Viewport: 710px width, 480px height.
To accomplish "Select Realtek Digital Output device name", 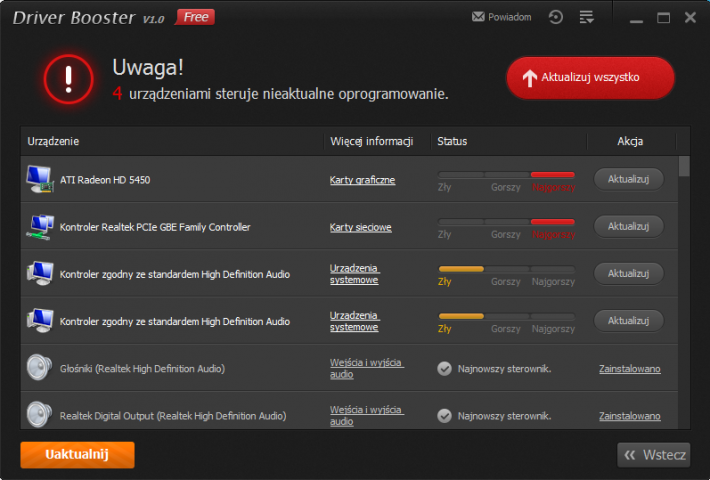I will point(173,416).
